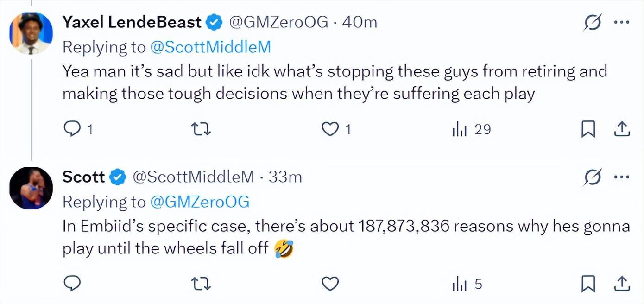
Task: Bookmark Scott's tweet
Action: 588,283
